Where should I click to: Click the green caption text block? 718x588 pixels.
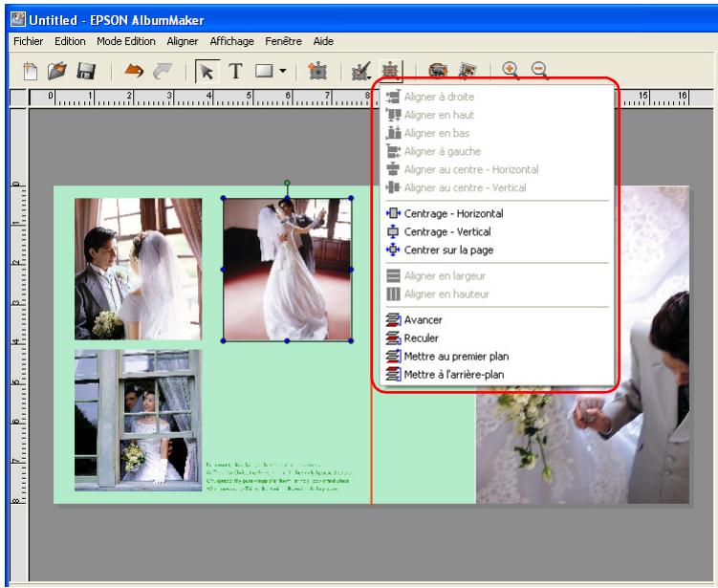tap(279, 477)
